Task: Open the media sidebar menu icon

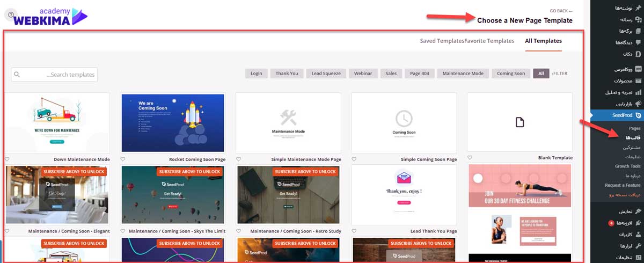Action: (x=638, y=19)
